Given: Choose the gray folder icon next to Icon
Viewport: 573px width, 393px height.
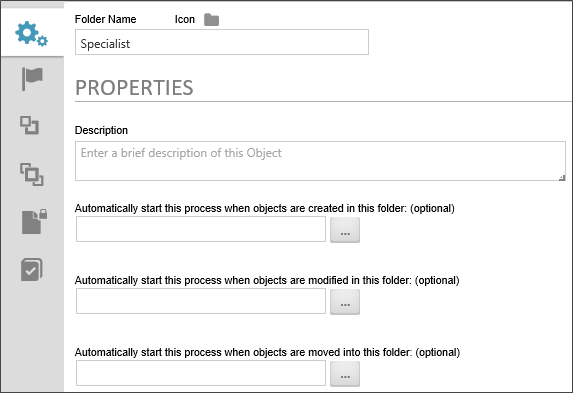Looking at the screenshot, I should click(211, 20).
